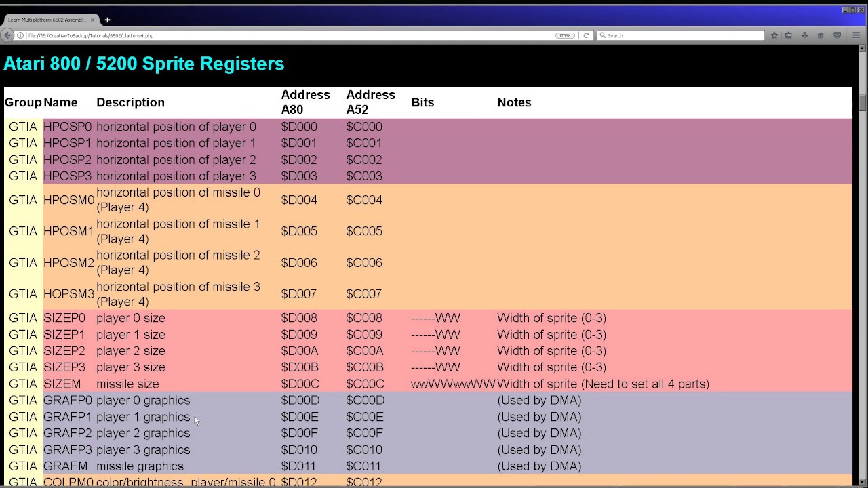Select the GRAFP1 register name

tap(67, 417)
